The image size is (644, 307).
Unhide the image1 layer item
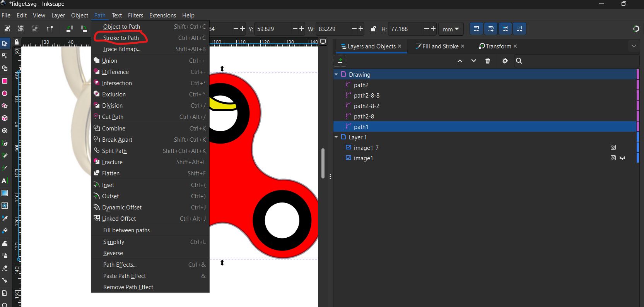coord(622,158)
